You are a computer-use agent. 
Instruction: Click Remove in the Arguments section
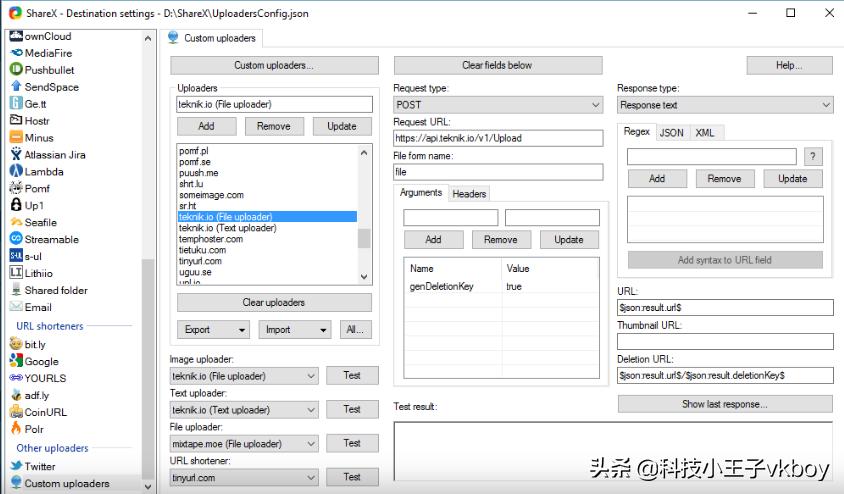(501, 239)
